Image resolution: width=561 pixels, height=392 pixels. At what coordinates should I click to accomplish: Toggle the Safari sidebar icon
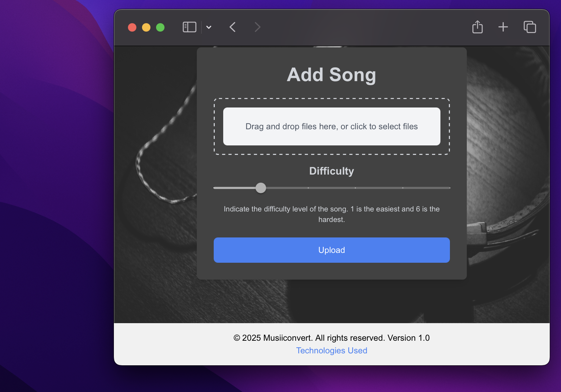click(x=189, y=27)
